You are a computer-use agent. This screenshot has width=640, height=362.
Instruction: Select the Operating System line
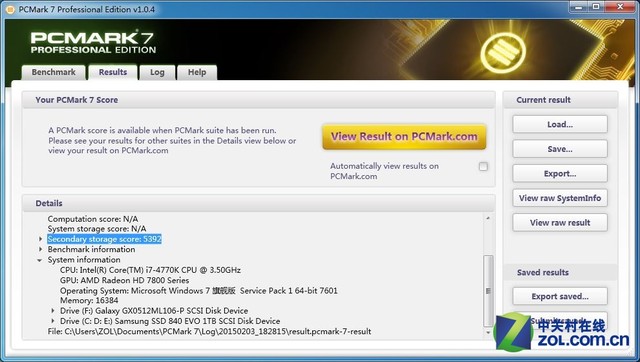point(199,291)
